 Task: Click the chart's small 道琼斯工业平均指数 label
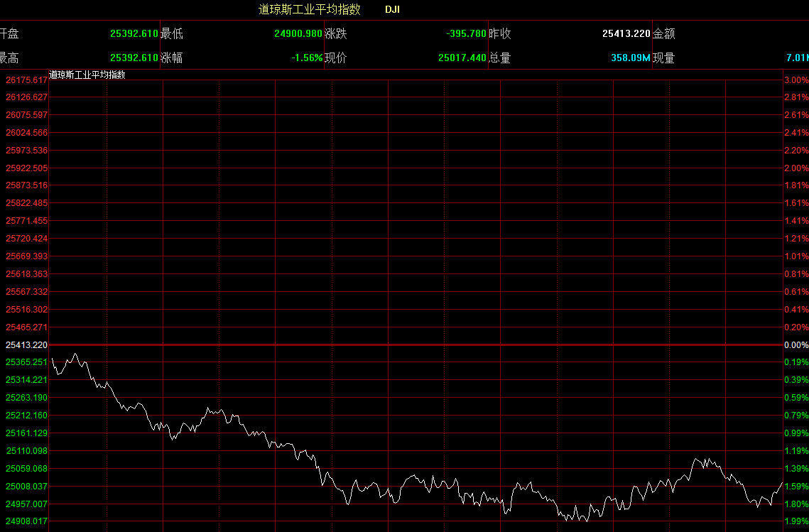87,75
